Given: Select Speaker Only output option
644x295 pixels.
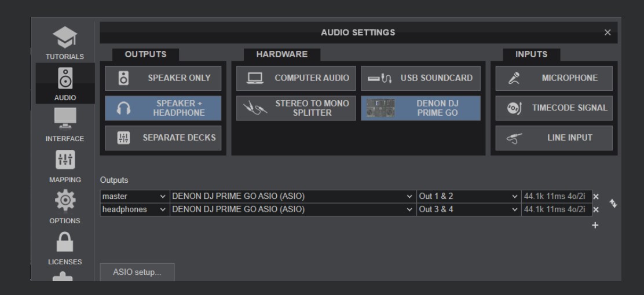Looking at the screenshot, I should tap(163, 78).
